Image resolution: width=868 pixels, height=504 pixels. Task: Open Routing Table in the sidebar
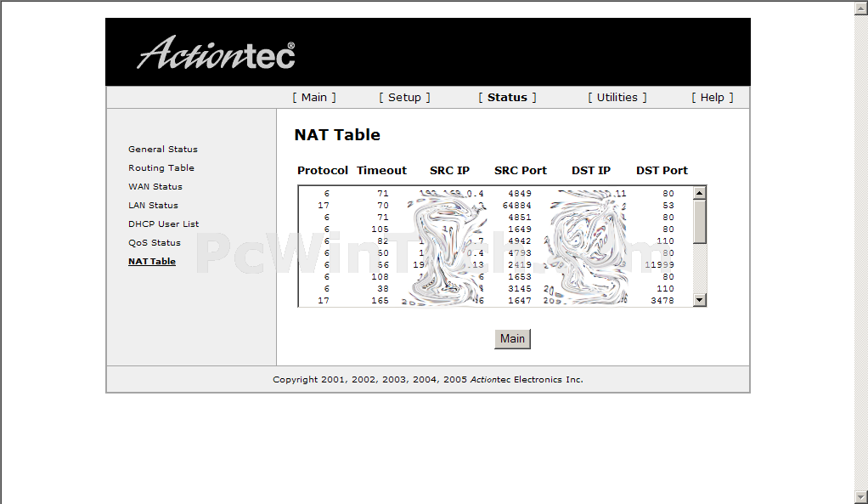coord(161,167)
